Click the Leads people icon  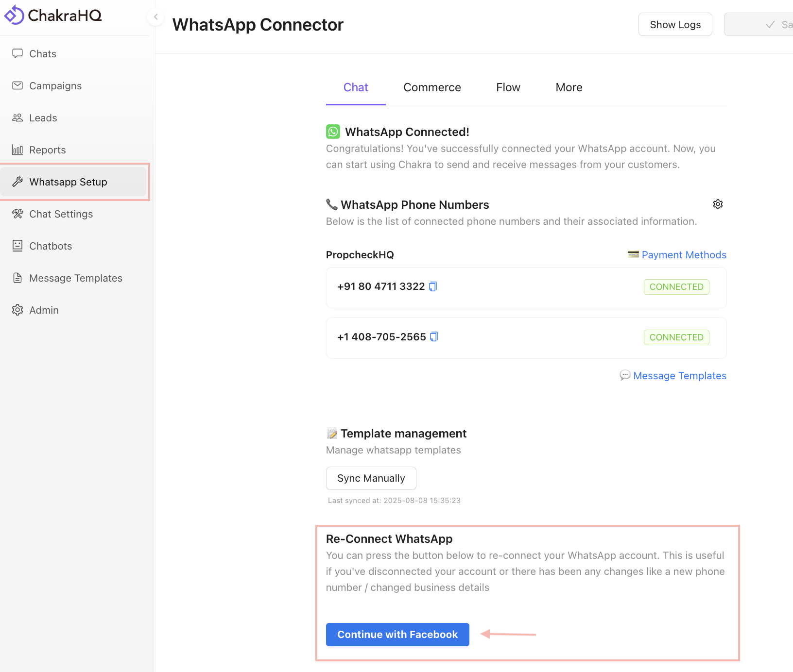pyautogui.click(x=17, y=118)
